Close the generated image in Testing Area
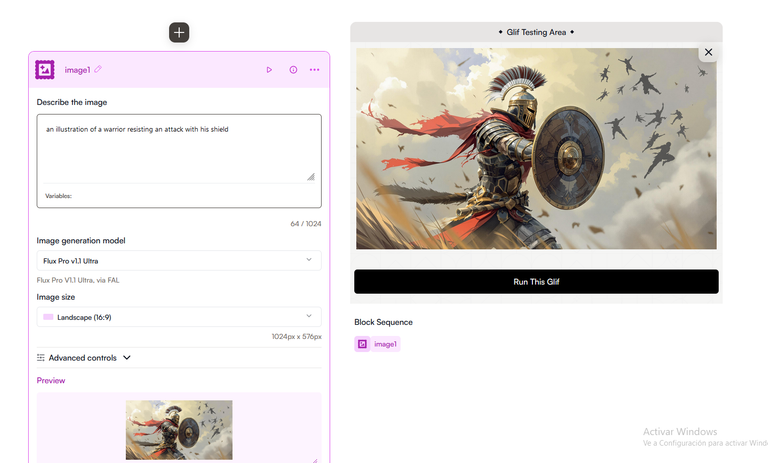This screenshot has height=463, width=768. click(x=708, y=52)
